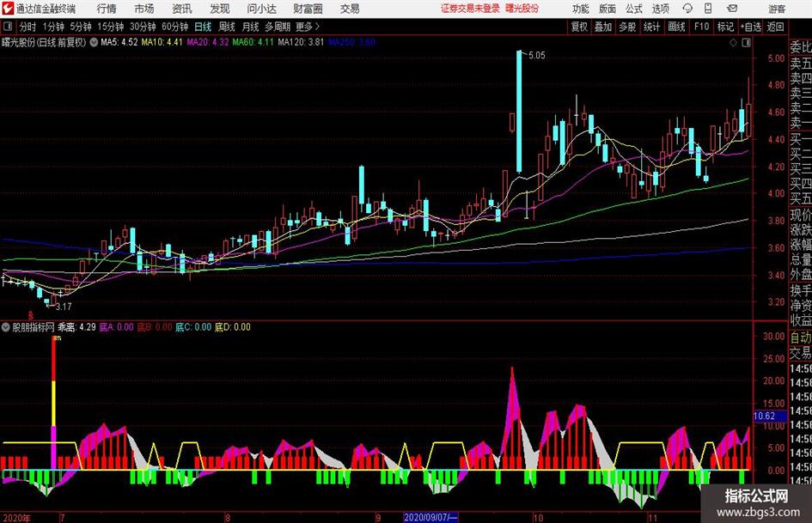This screenshot has width=812, height=523.
Task: Select the 日线 daily tab
Action: tap(203, 27)
